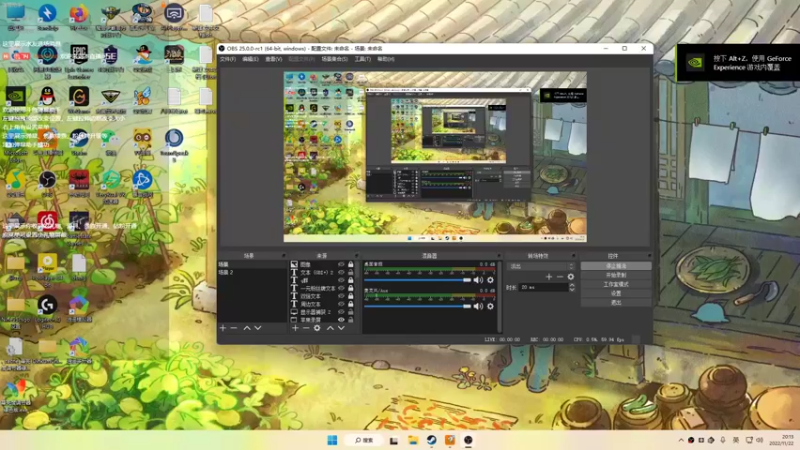
Task: Open the 查看(V) menu
Action: coord(273,59)
